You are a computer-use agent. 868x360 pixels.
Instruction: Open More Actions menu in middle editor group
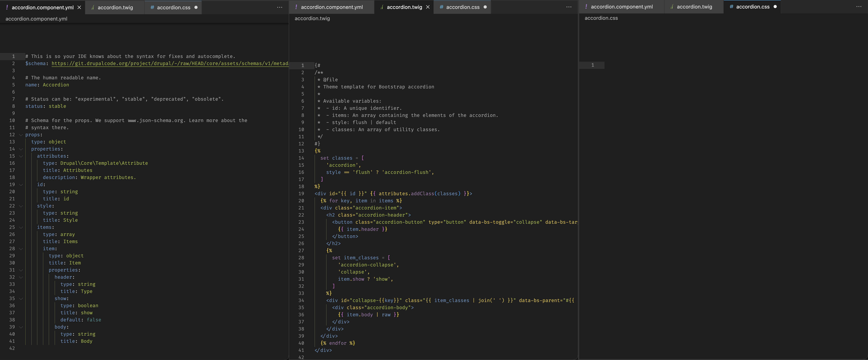(569, 7)
